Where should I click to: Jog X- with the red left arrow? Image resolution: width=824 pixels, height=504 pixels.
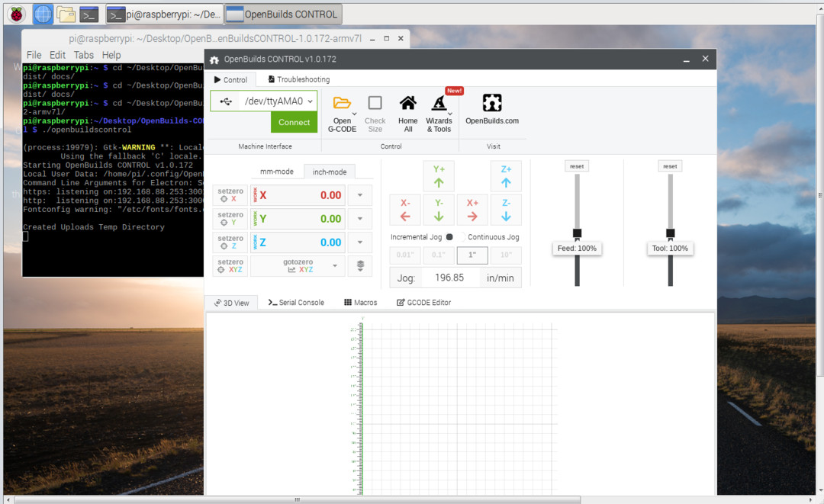click(405, 210)
